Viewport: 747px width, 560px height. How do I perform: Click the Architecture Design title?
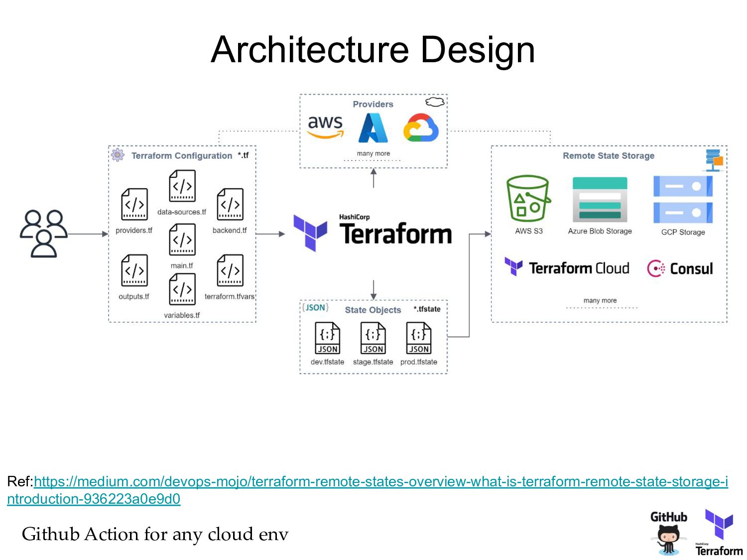(x=373, y=49)
